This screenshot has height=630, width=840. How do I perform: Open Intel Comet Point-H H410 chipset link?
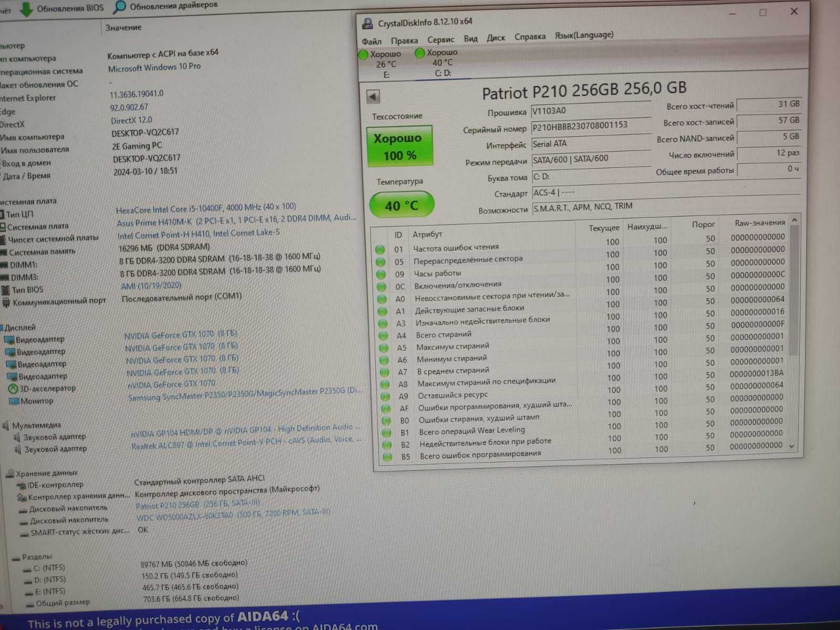(x=198, y=234)
